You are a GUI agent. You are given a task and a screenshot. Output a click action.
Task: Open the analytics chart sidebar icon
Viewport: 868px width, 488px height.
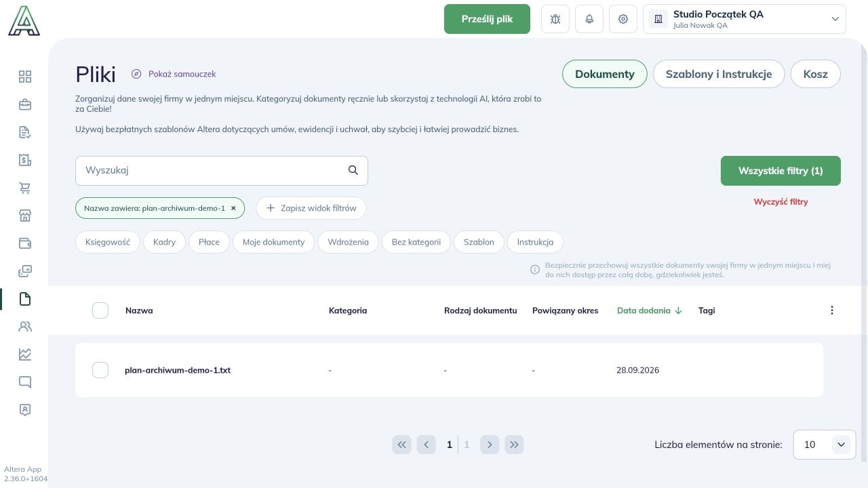coord(25,354)
